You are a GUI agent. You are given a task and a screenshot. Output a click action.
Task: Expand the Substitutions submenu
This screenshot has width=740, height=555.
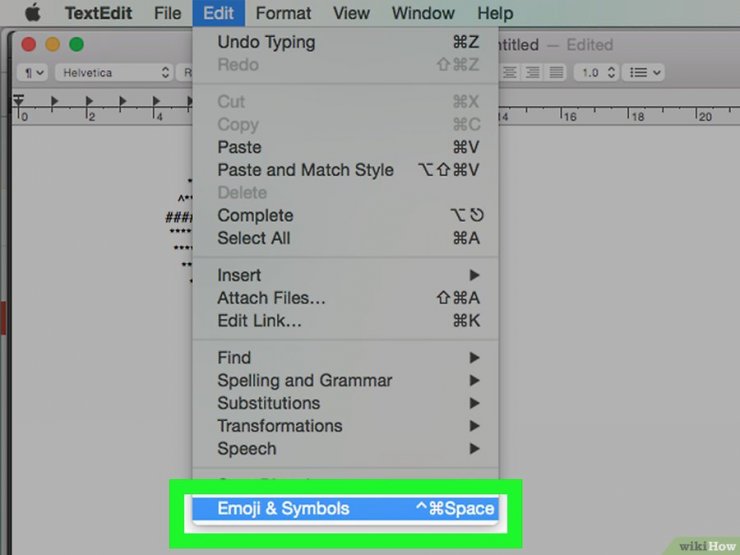345,403
